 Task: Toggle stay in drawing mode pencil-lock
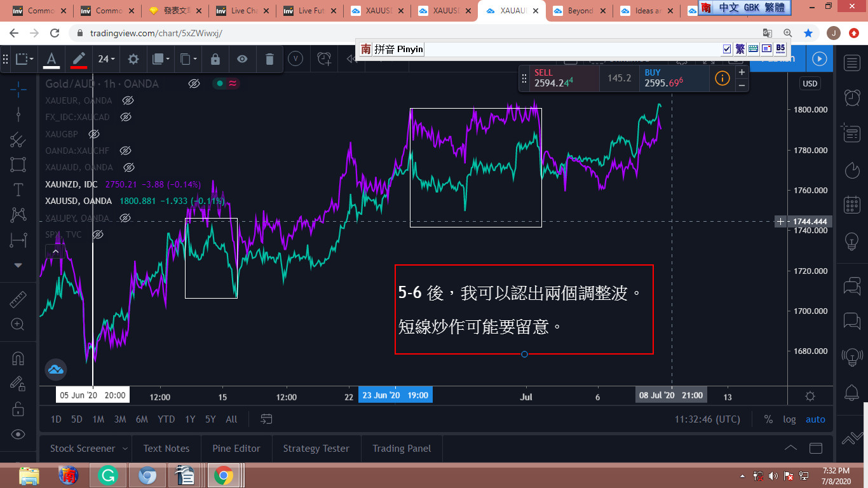tap(18, 383)
